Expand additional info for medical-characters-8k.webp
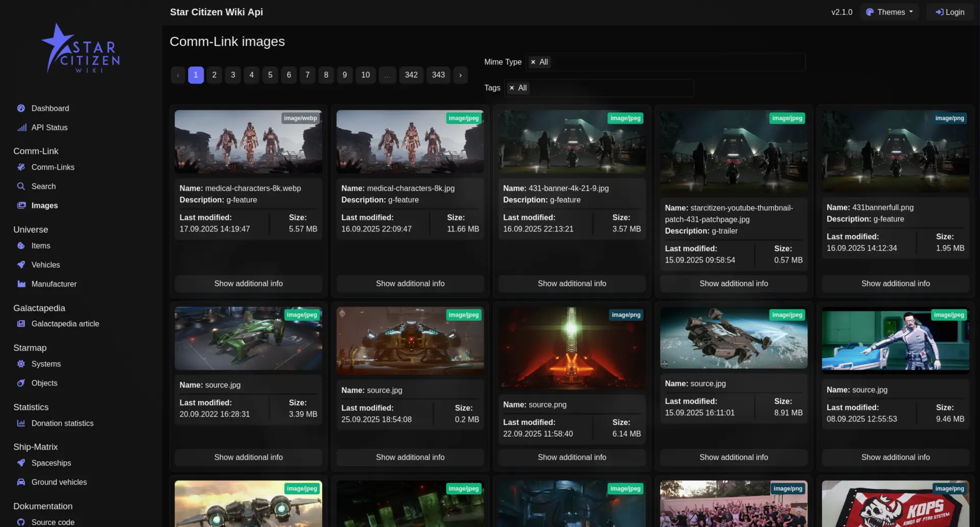Screen dimensions: 980x527 [x=248, y=283]
